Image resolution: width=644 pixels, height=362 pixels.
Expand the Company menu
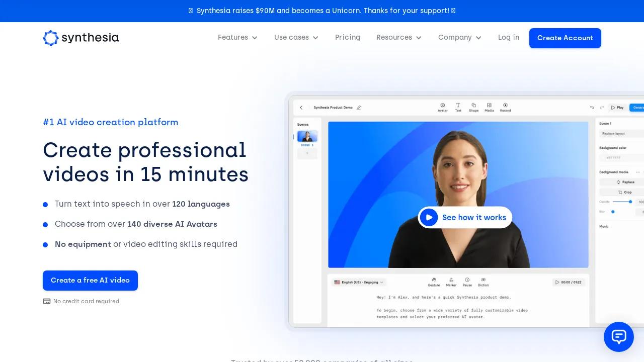point(460,37)
